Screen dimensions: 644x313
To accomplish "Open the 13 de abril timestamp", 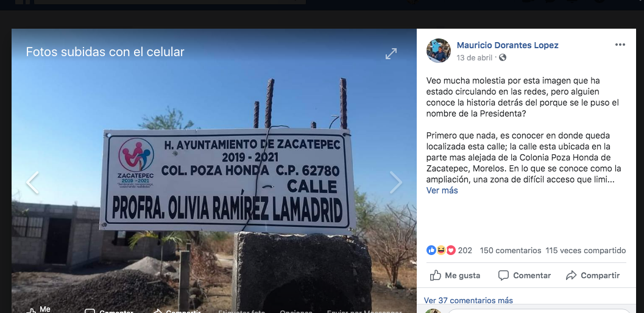I will coord(474,58).
